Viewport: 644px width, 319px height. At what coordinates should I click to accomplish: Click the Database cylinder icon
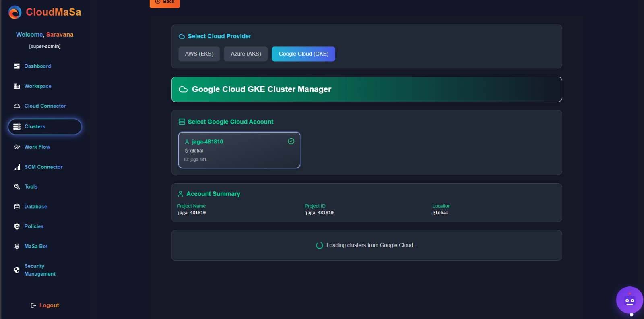pos(17,207)
